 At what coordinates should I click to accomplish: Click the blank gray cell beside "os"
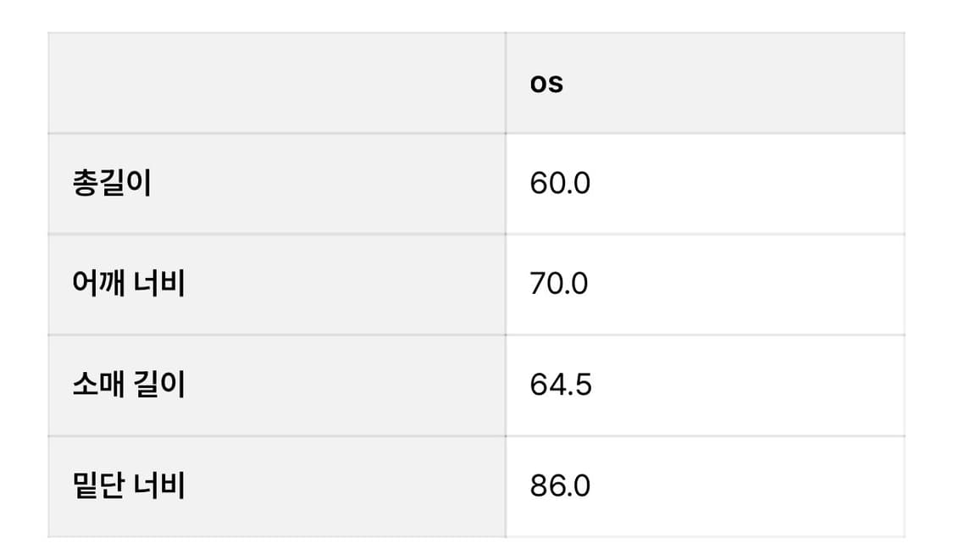pos(276,83)
